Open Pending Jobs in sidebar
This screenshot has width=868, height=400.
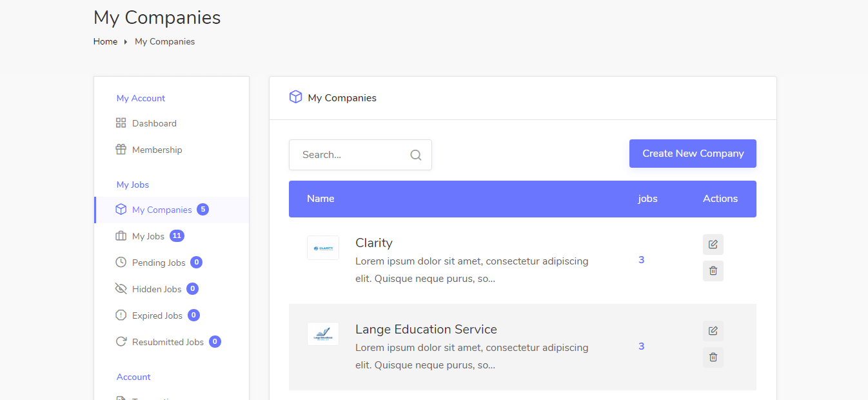click(158, 263)
